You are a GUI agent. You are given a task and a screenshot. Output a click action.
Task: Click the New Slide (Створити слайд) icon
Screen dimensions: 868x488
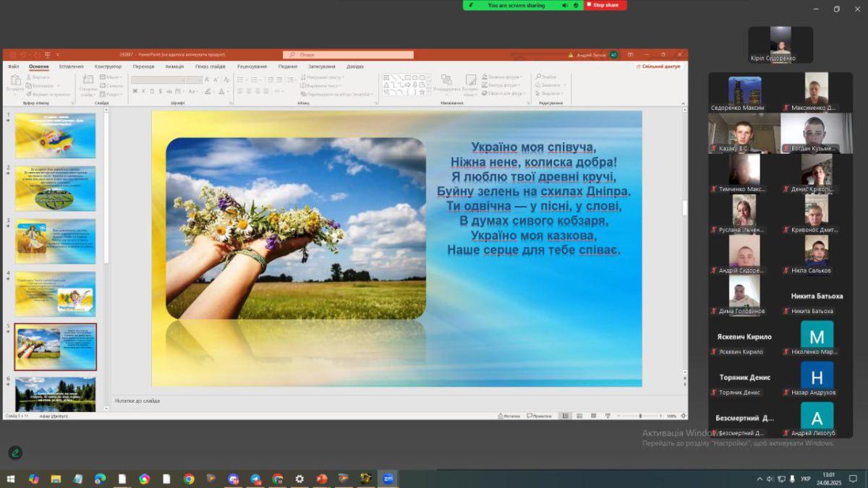point(88,82)
